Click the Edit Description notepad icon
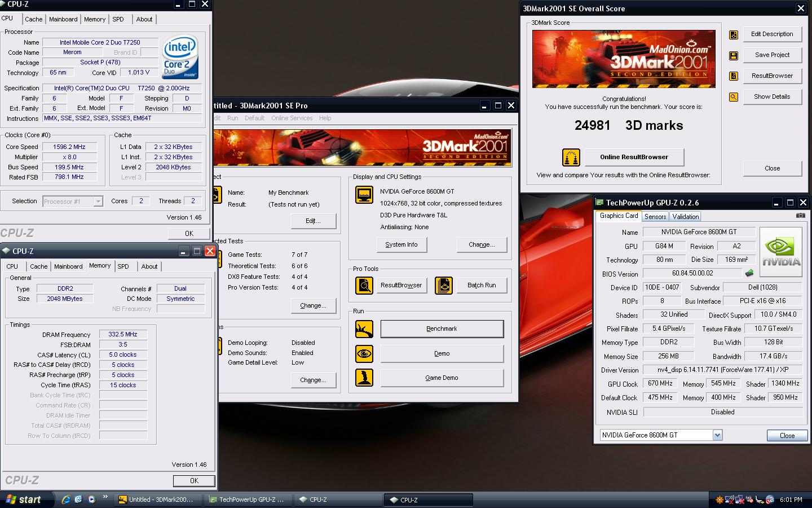Screen dimensions: 812x508 pos(733,34)
